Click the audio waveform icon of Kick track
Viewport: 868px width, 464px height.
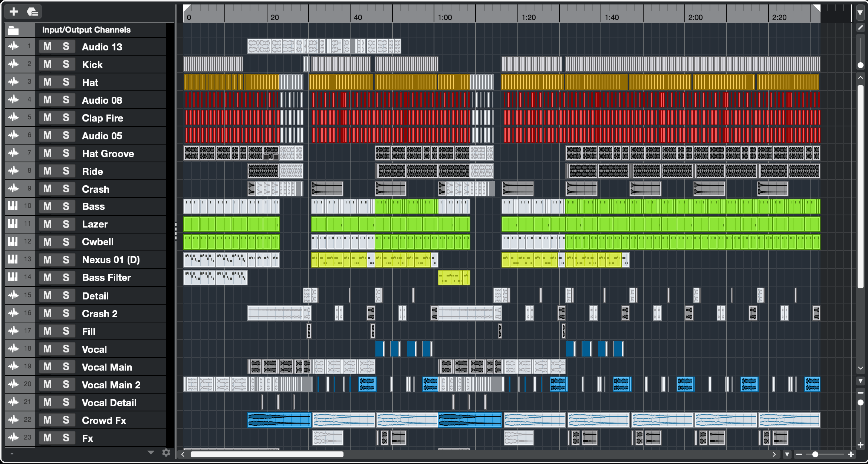click(14, 64)
